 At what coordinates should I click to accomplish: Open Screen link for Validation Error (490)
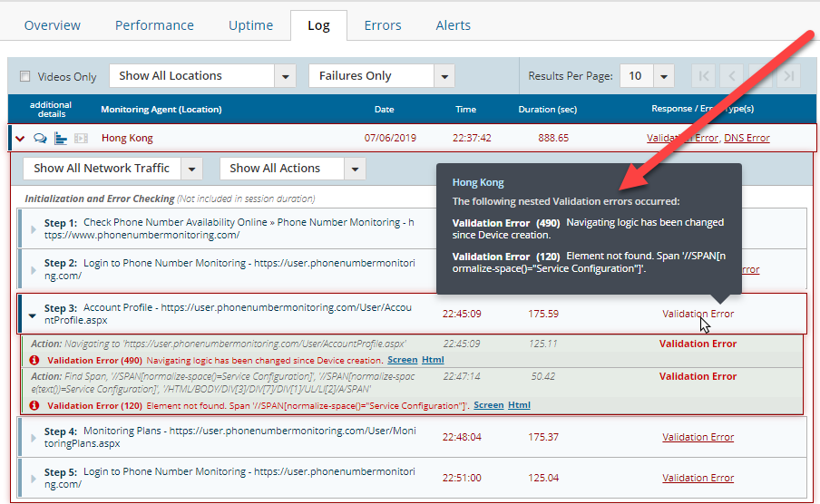pos(402,360)
